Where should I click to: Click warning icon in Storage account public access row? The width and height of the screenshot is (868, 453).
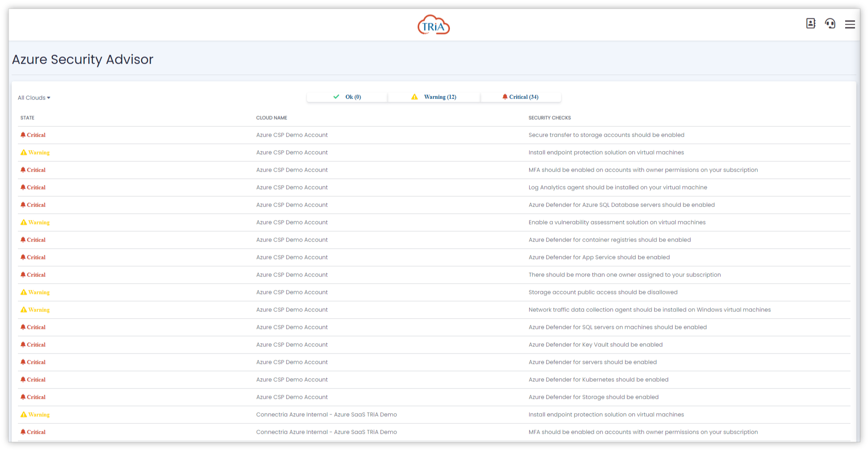24,292
